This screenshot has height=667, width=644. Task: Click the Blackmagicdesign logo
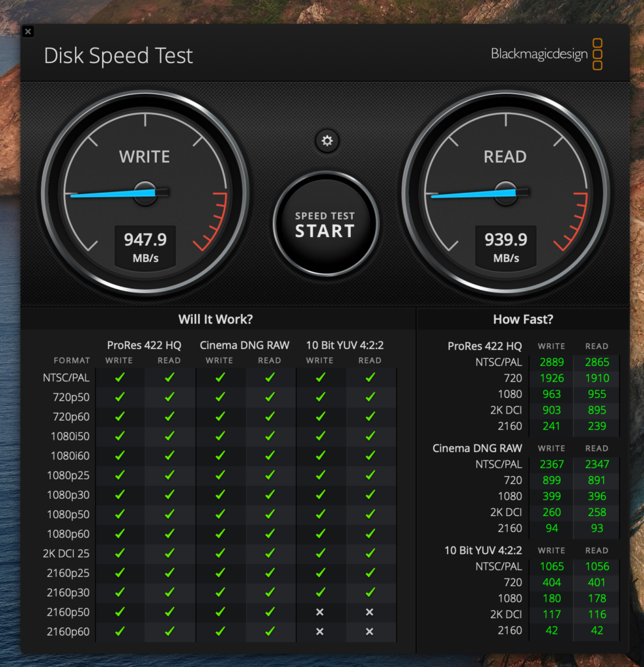click(546, 54)
